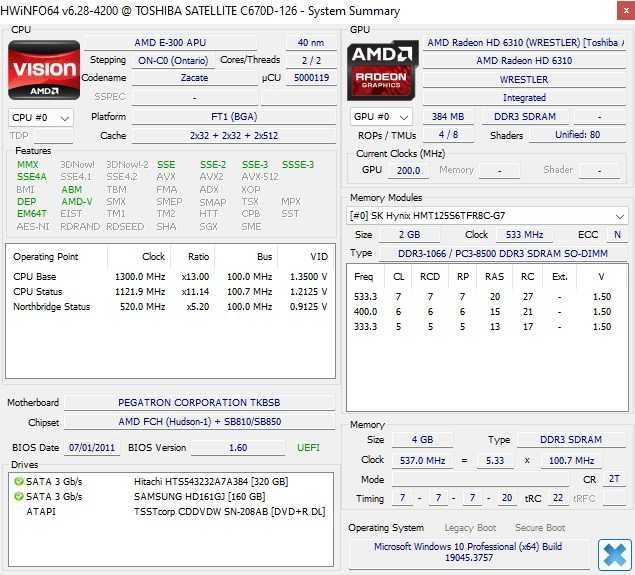
Task: Click the AMD Radeon Graphics logo
Action: [383, 70]
